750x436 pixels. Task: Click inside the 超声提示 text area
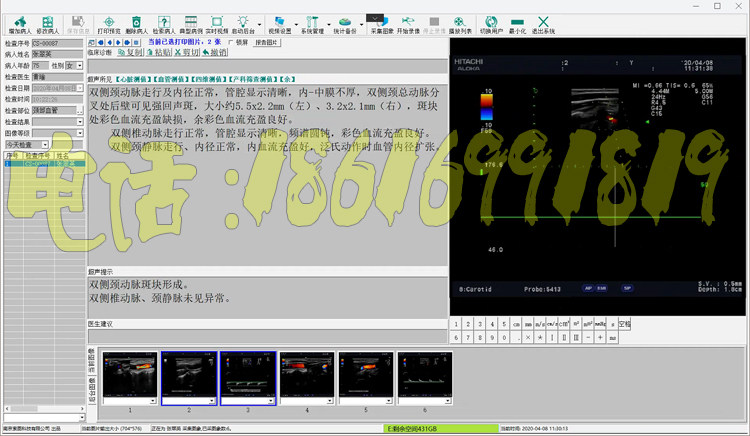[x=267, y=297]
